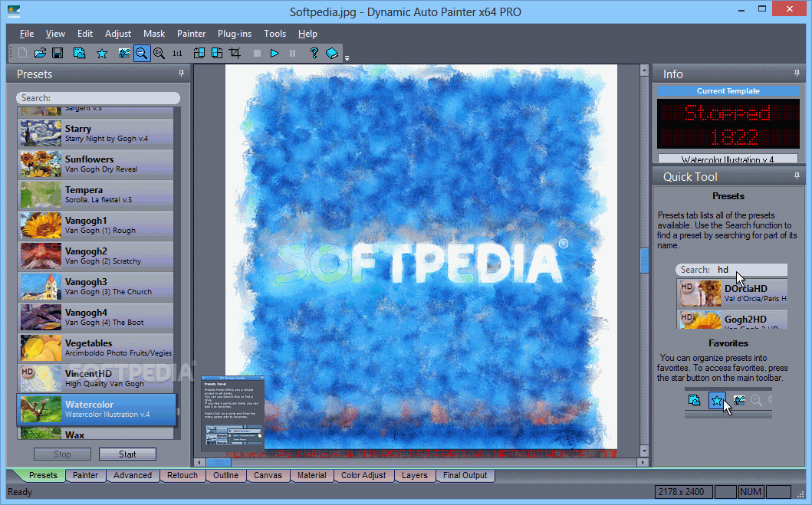The width and height of the screenshot is (812, 505).
Task: Select the Vangogh3 The Church preset
Action: (96, 286)
